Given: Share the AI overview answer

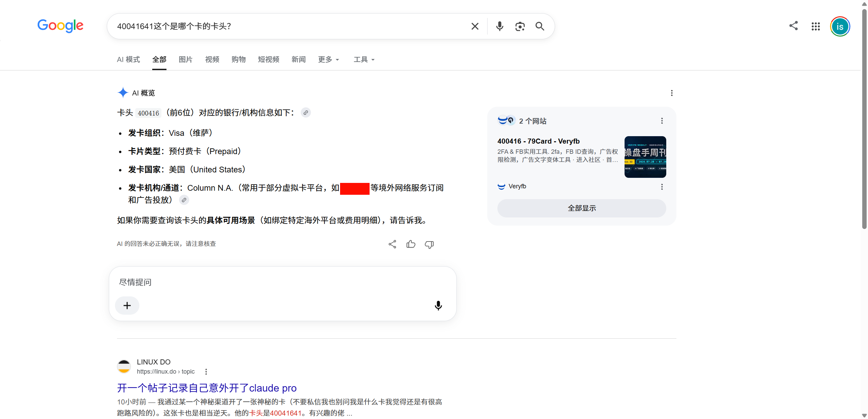Looking at the screenshot, I should tap(392, 244).
